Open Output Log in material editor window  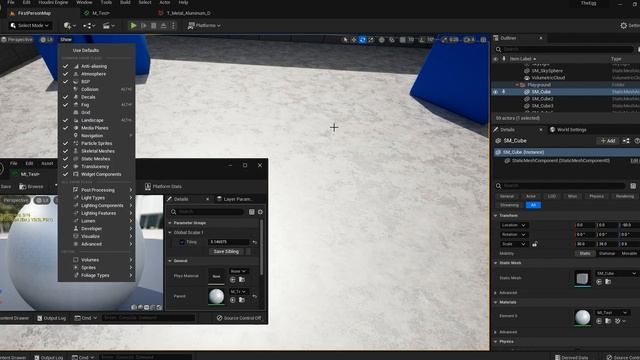[51, 318]
